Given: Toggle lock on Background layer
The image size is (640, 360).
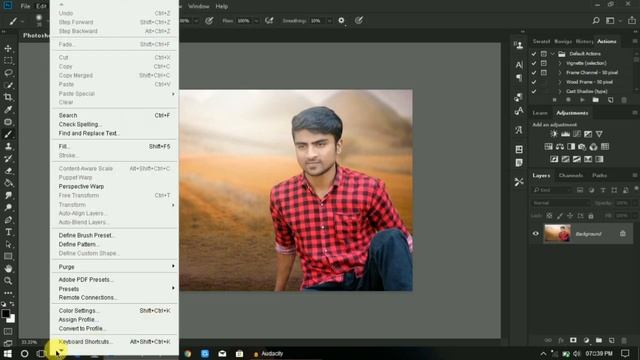Looking at the screenshot, I should click(x=622, y=233).
